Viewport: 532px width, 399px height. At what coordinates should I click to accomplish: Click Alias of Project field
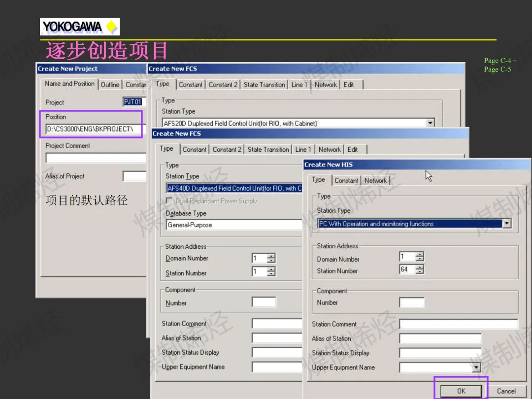coord(134,176)
